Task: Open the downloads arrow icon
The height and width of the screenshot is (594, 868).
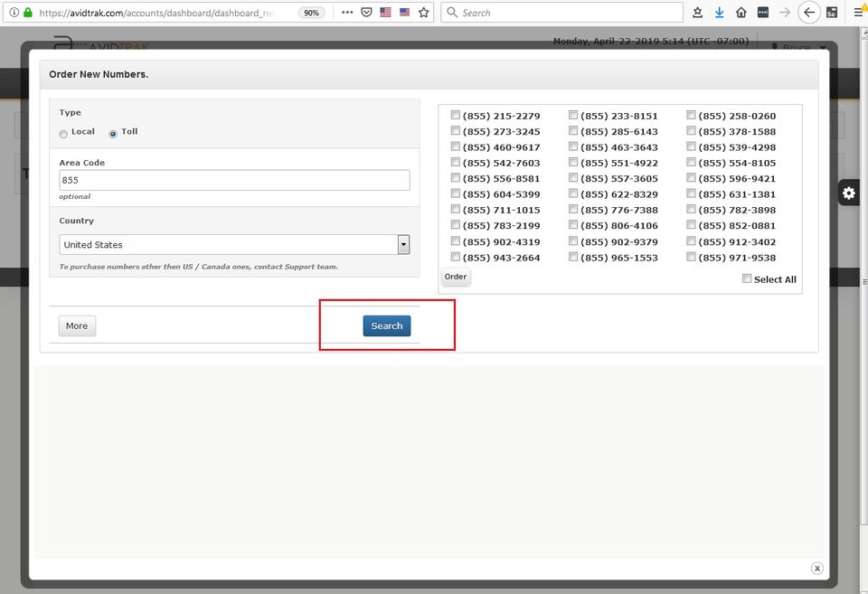Action: pos(719,12)
